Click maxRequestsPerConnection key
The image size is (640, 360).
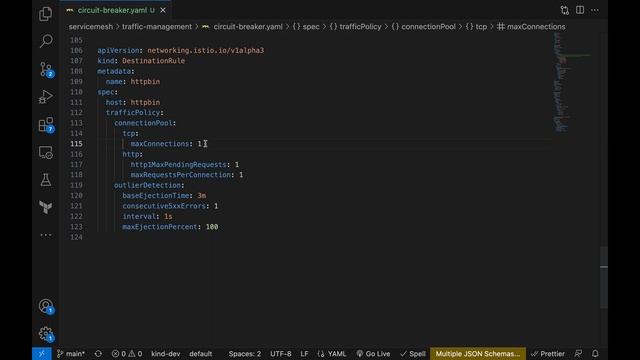(x=181, y=175)
